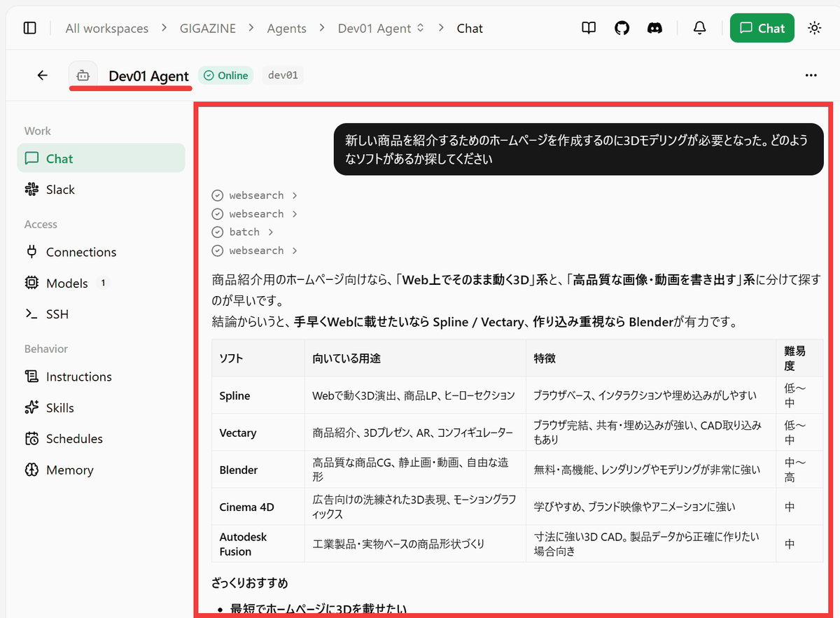The image size is (840, 618).
Task: Toggle the sidebar panel icon
Action: pos(29,28)
